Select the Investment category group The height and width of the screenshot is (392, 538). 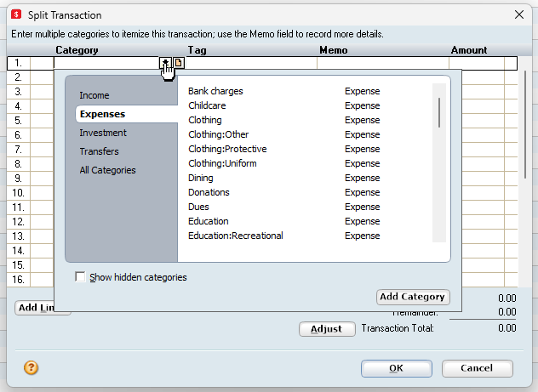tap(103, 133)
